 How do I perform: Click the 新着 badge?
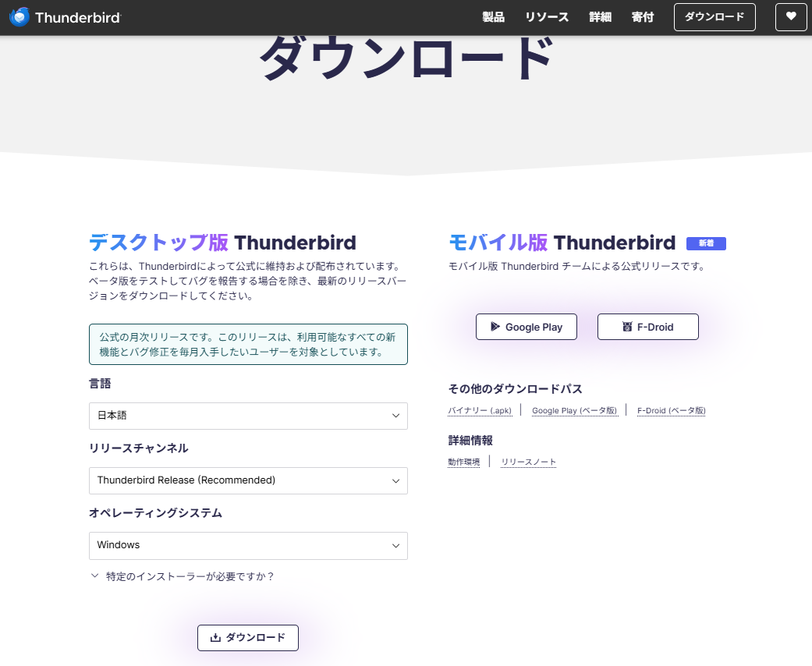click(x=706, y=243)
